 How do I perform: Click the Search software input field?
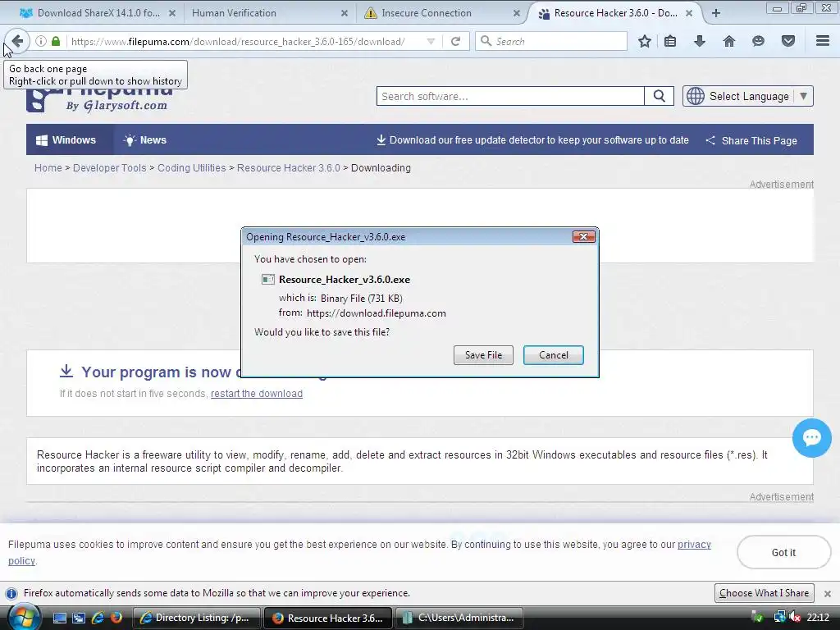(510, 97)
